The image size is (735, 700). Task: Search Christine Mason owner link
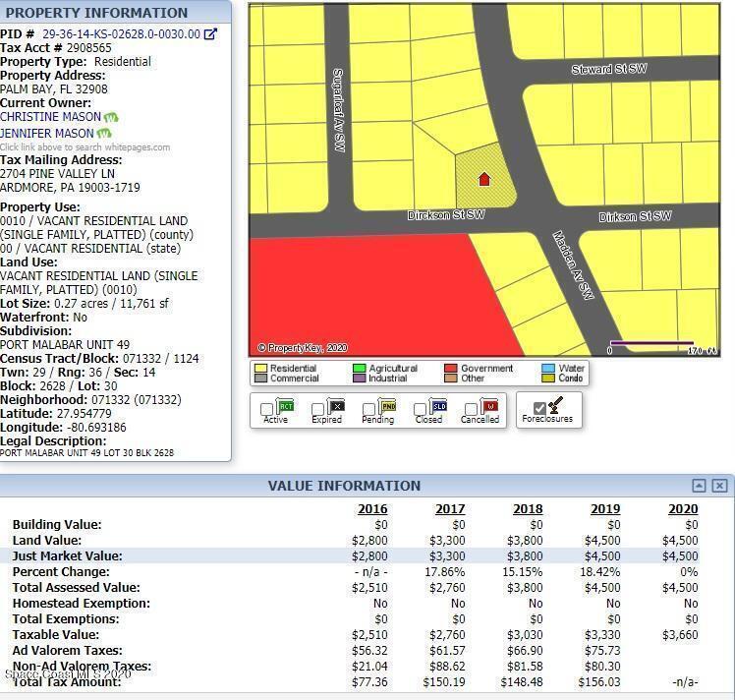(50, 117)
